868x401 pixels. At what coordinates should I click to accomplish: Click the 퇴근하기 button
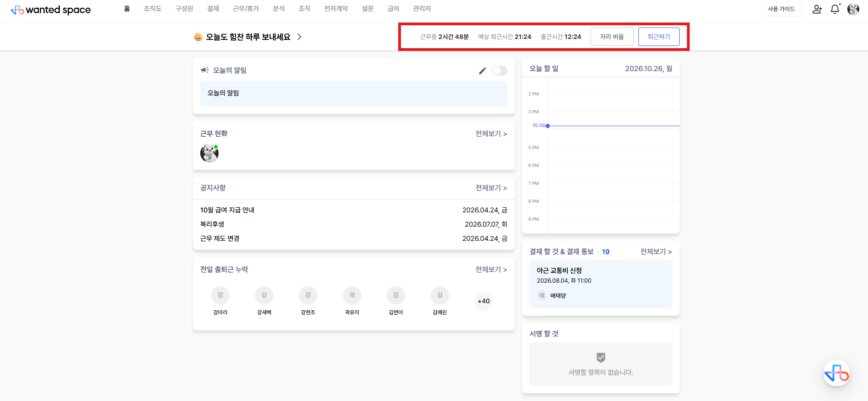point(659,37)
